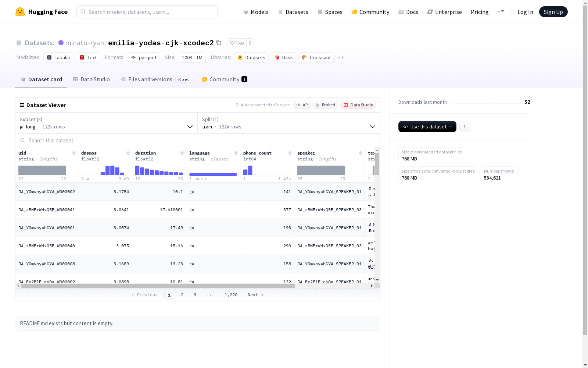Sort the speaker column
This screenshot has width=588, height=368.
point(361,153)
